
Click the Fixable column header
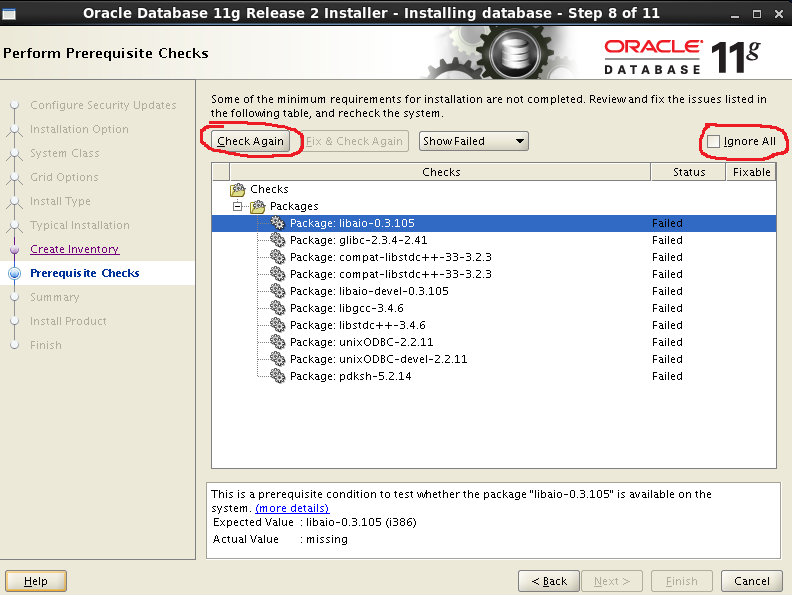click(751, 172)
